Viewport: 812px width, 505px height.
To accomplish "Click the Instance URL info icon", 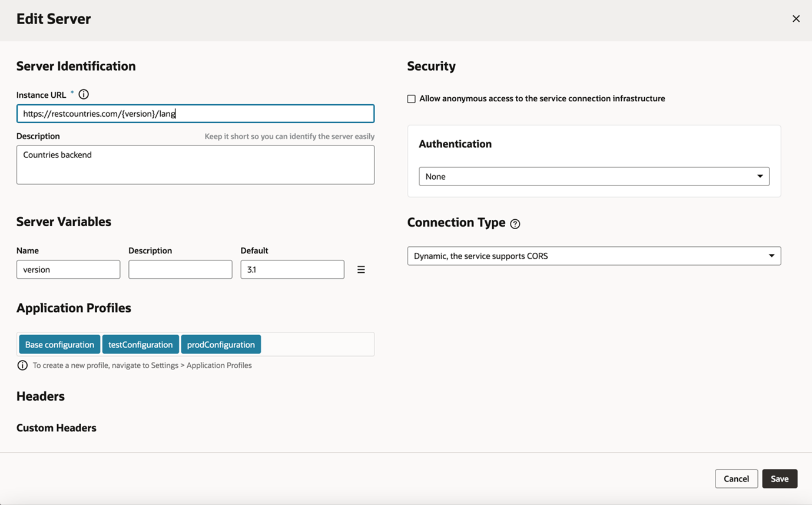I will point(84,94).
